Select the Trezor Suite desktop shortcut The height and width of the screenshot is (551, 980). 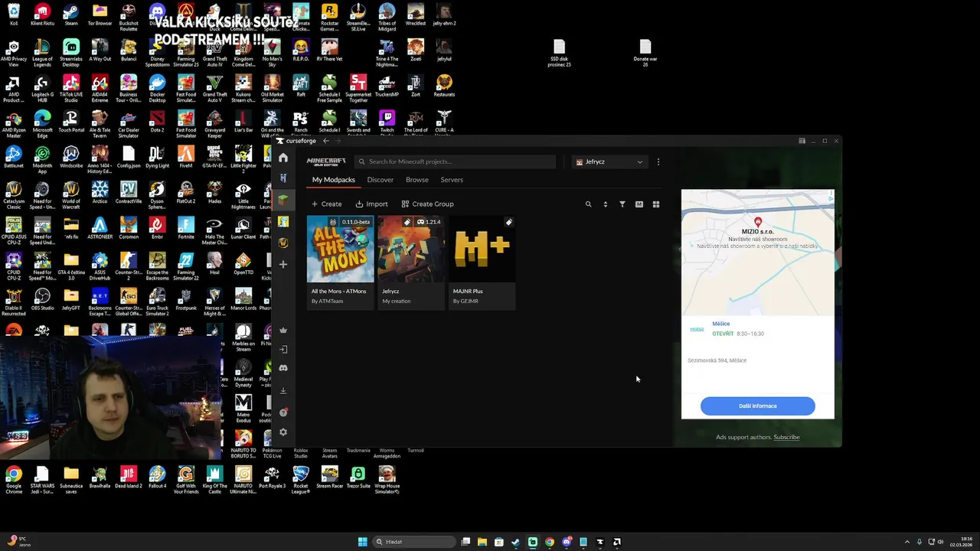click(x=358, y=478)
